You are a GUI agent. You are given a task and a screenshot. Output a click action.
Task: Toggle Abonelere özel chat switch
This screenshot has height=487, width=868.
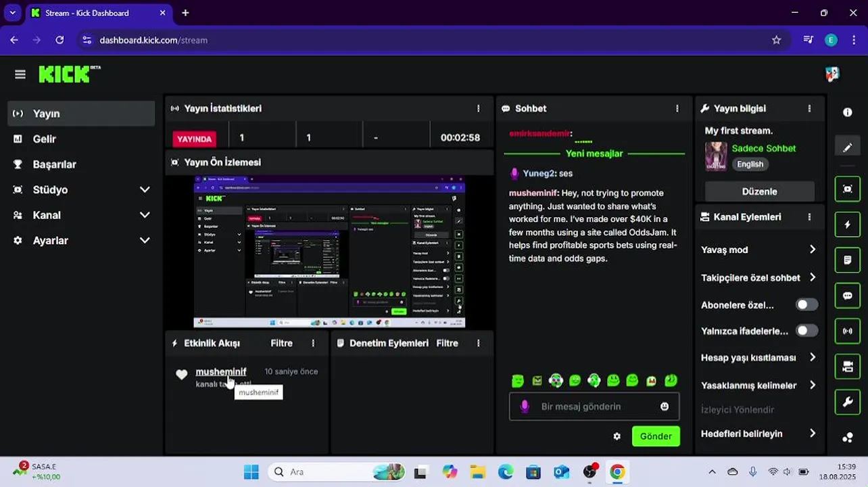[x=806, y=304]
